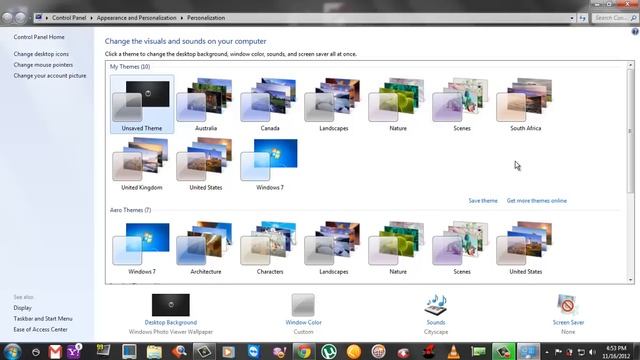Viewport: 640px width, 360px height.
Task: Click the Forward navigation button
Action: click(20, 18)
